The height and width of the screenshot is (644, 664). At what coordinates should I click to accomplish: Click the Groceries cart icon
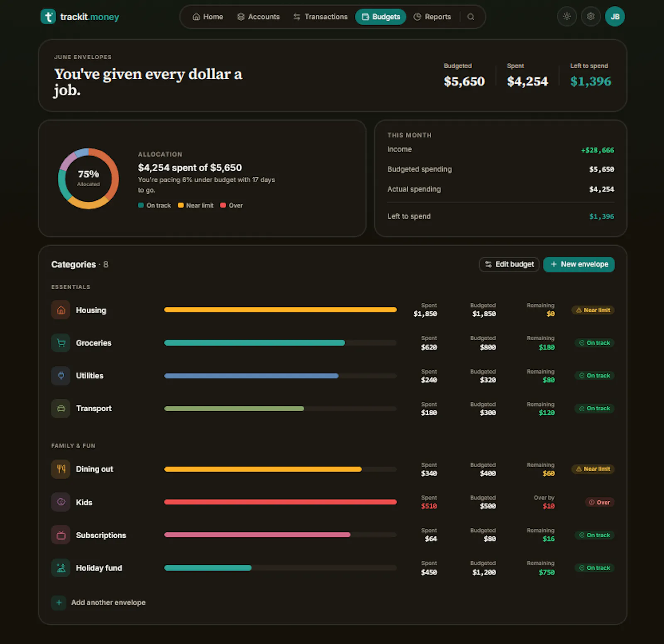[x=61, y=343]
